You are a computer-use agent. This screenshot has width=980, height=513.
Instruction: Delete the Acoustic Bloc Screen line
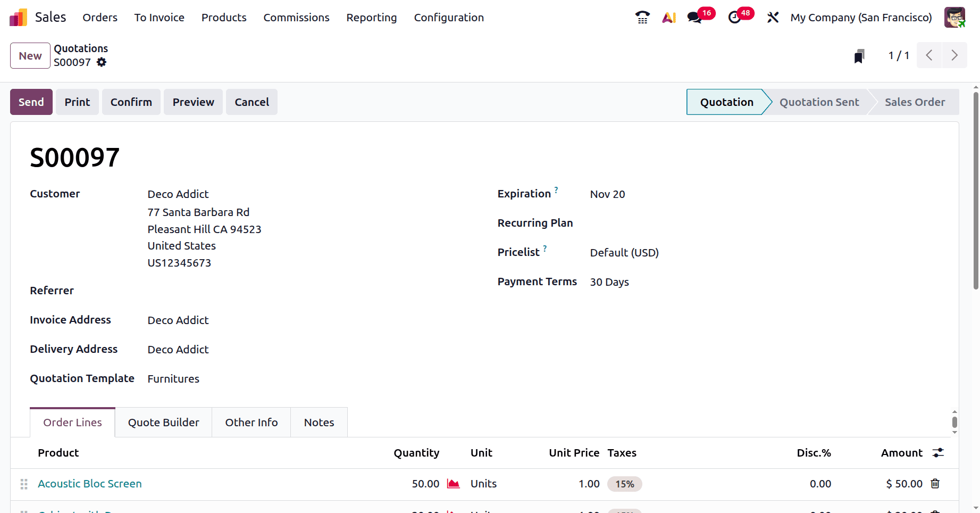(x=935, y=484)
